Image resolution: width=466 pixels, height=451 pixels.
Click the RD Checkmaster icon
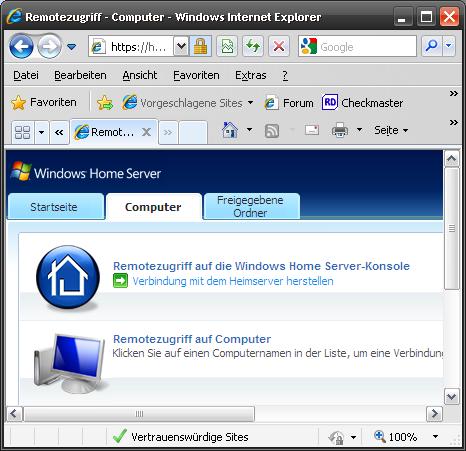coord(330,102)
